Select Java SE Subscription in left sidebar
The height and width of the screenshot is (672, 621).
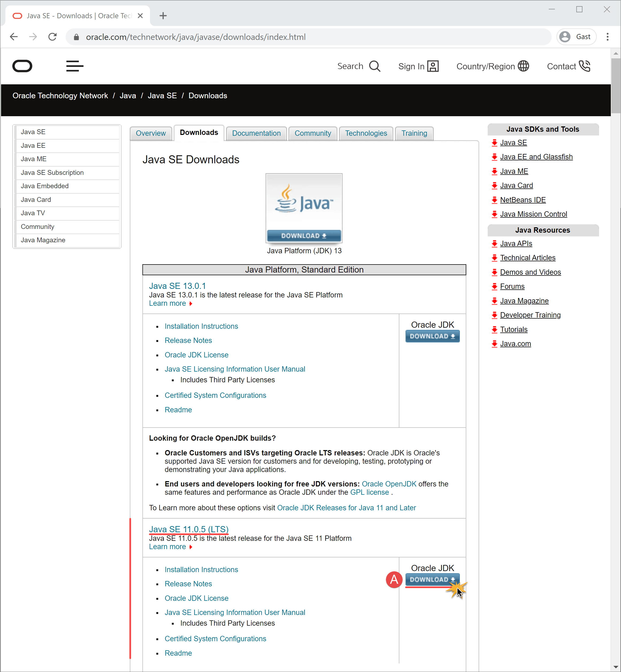tap(67, 172)
